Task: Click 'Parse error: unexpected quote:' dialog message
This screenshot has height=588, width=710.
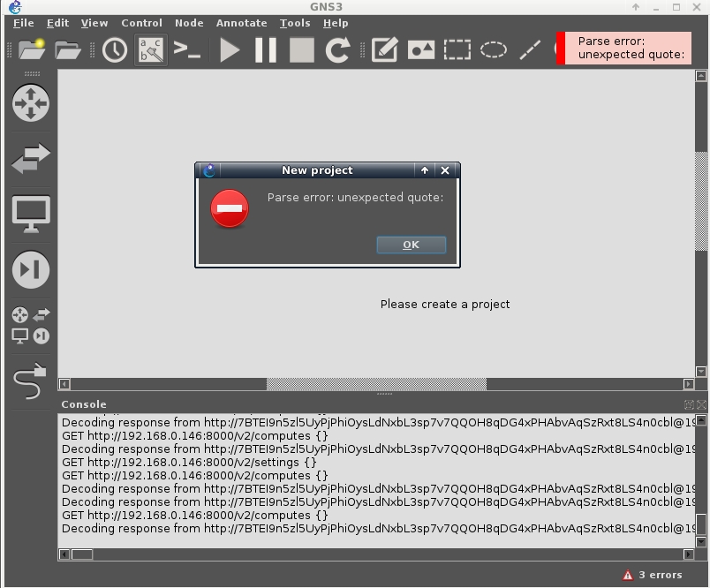Action: (x=355, y=198)
